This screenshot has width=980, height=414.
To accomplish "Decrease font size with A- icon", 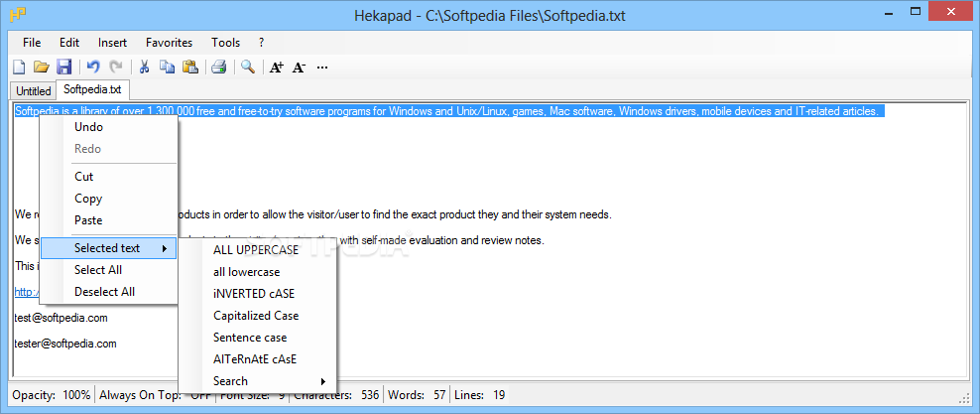I will (299, 67).
